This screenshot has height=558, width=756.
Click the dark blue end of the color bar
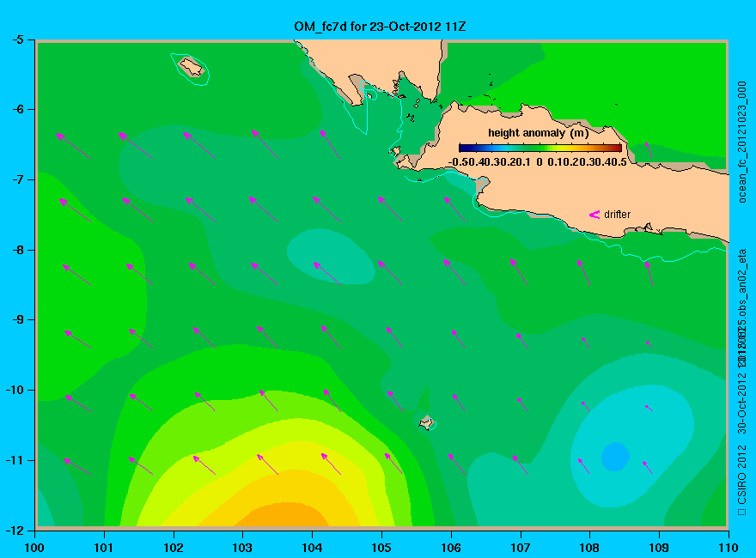point(463,148)
